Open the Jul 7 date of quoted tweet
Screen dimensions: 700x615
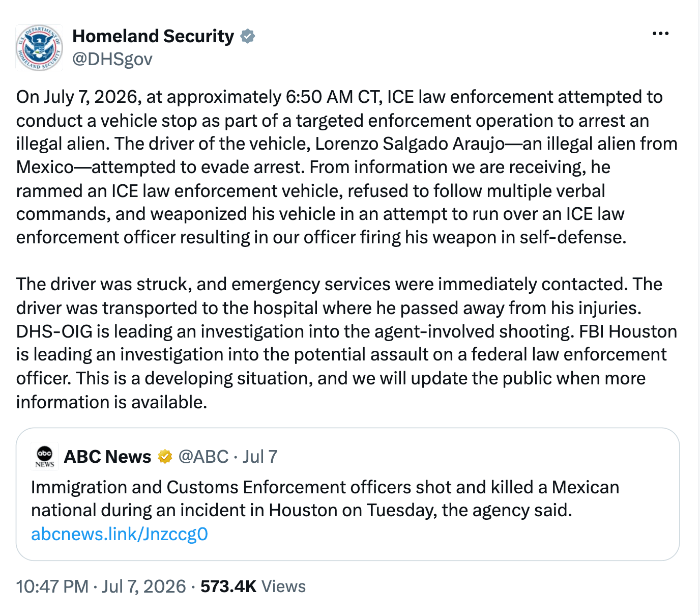(x=260, y=457)
